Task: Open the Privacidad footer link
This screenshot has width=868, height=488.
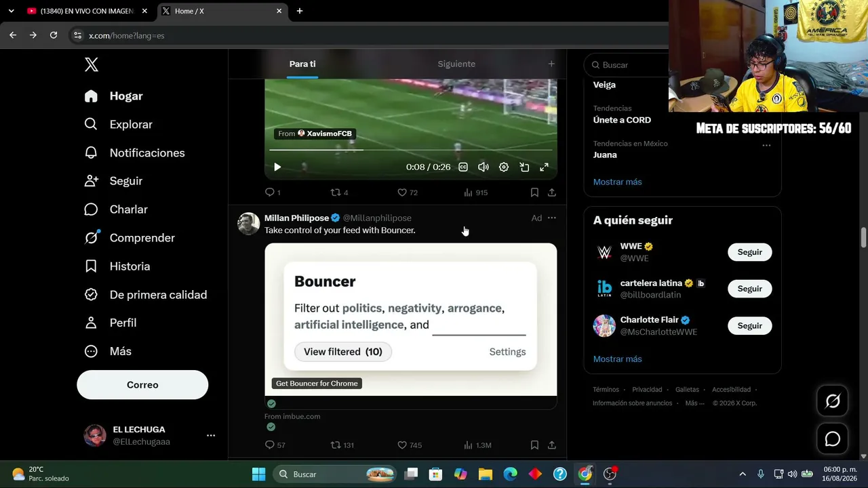Action: pyautogui.click(x=647, y=390)
